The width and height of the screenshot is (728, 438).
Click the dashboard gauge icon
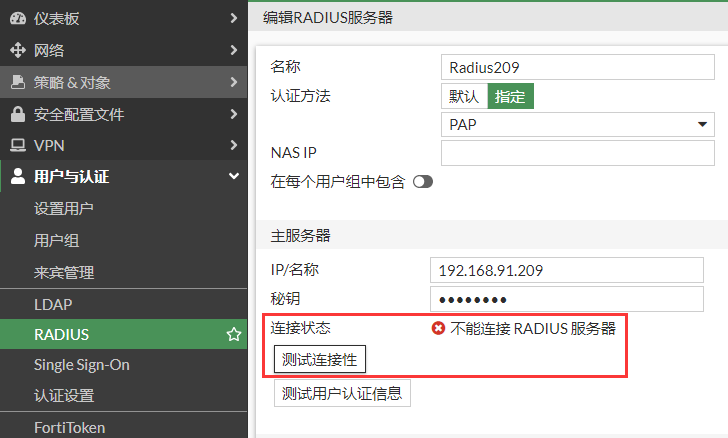point(18,18)
